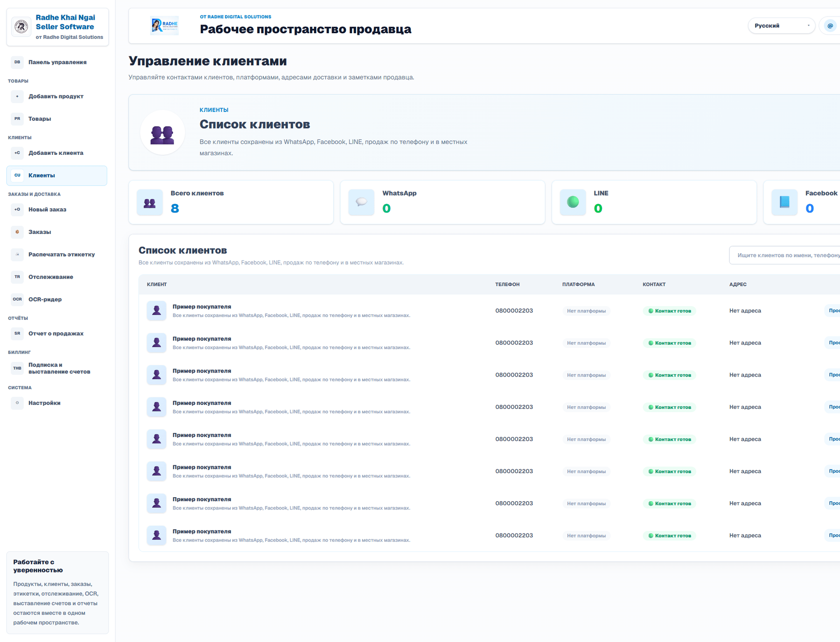
Task: Open Товары from the sidebar
Action: [x=57, y=119]
